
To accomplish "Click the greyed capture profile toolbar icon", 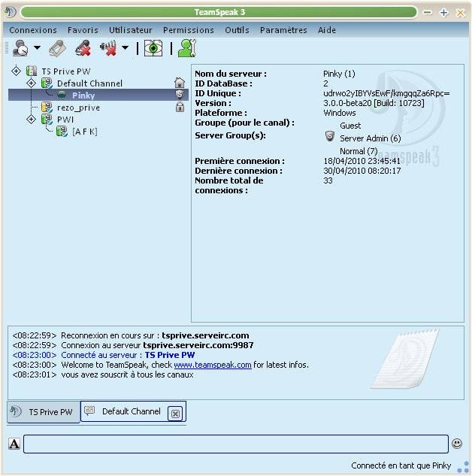I will (x=57, y=48).
